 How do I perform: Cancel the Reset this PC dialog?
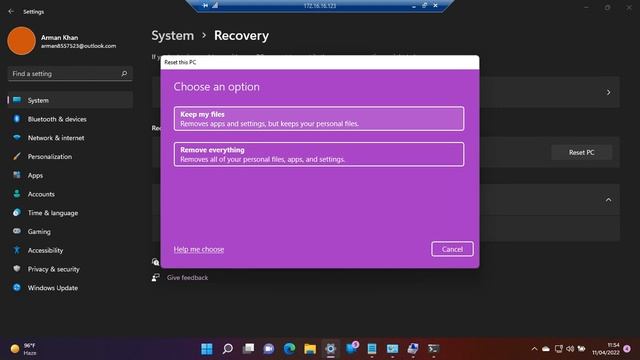[452, 249]
